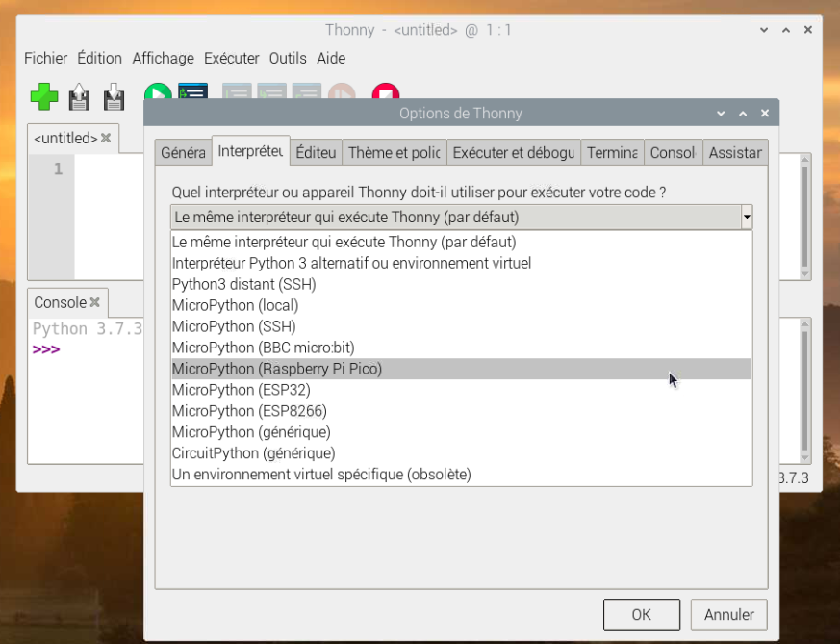Screen dimensions: 840x644
Task: Select MicroPython (BBC micro:bit)
Action: pyautogui.click(x=461, y=348)
